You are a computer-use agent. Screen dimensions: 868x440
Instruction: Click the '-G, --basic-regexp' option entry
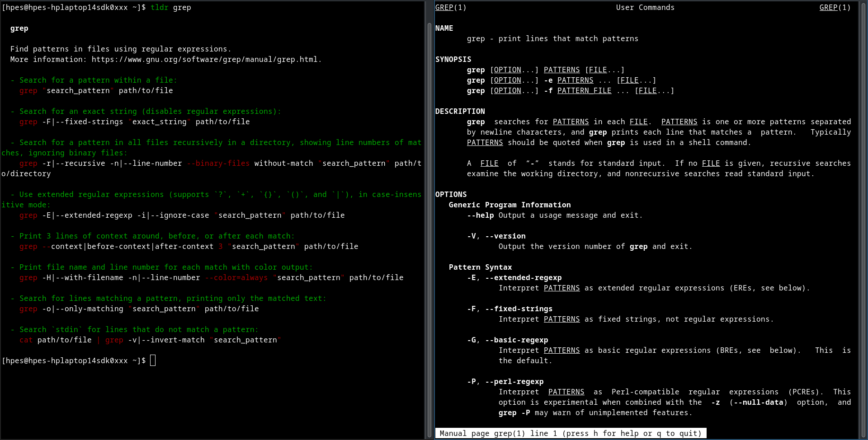[x=507, y=340]
